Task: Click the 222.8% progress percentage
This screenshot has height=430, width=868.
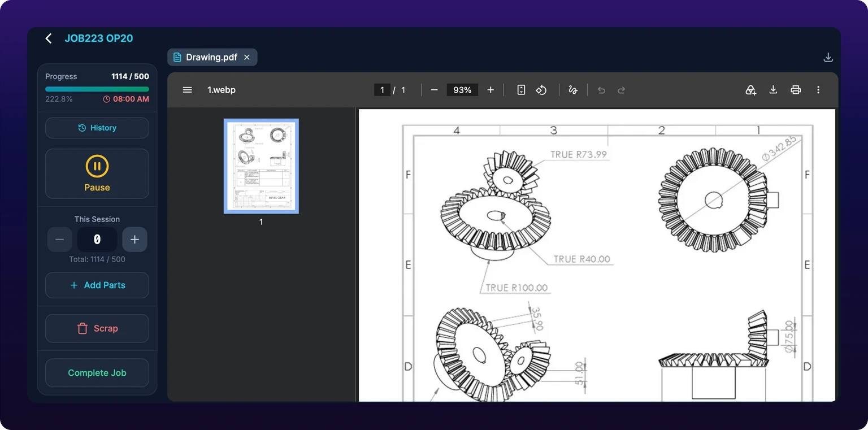Action: (x=59, y=99)
